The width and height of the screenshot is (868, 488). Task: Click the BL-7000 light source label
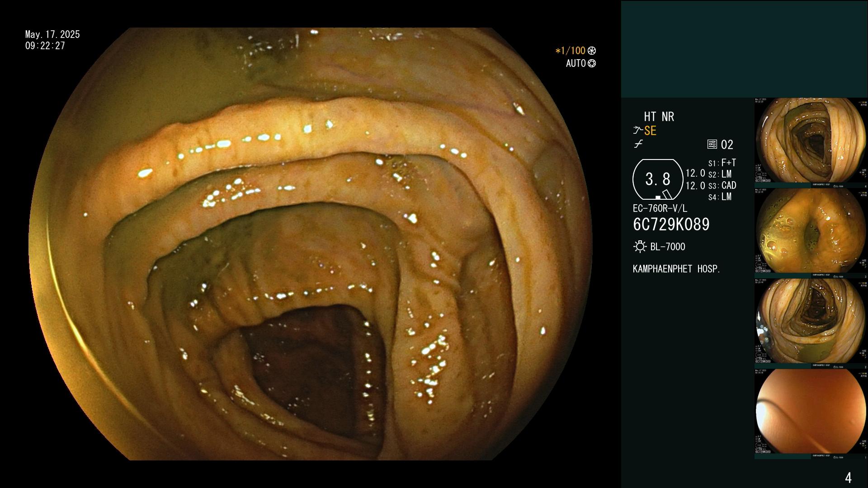tap(668, 247)
